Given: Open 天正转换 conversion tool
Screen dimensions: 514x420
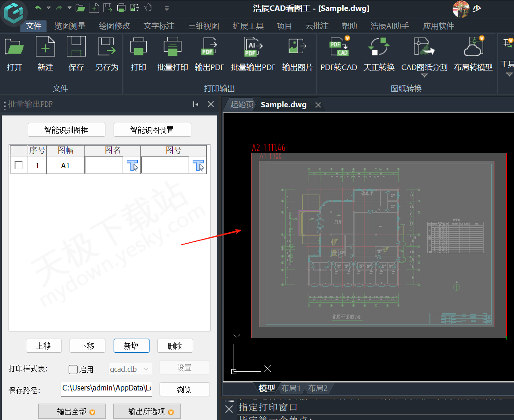Looking at the screenshot, I should click(379, 46).
